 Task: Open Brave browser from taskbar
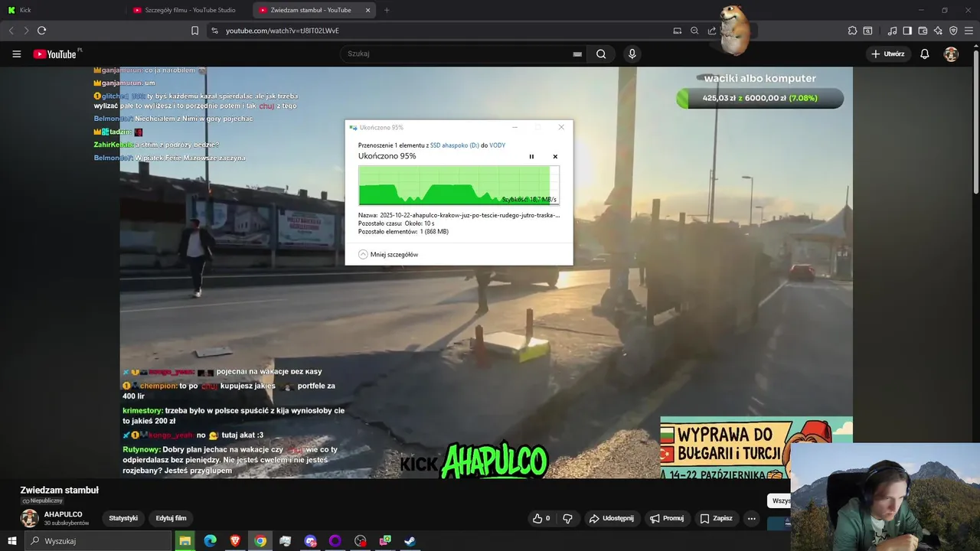235,541
